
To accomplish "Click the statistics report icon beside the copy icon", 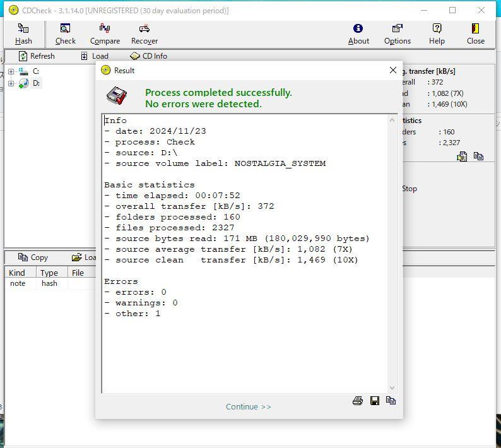I will pos(462,156).
